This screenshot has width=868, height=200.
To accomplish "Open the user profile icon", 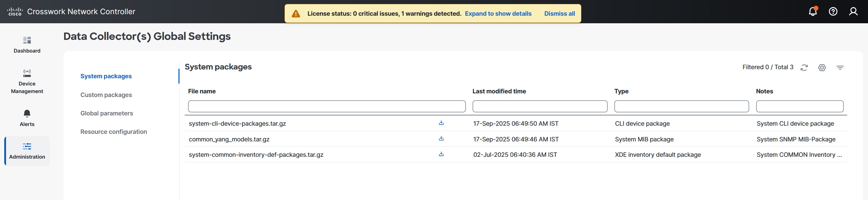I will point(853,12).
